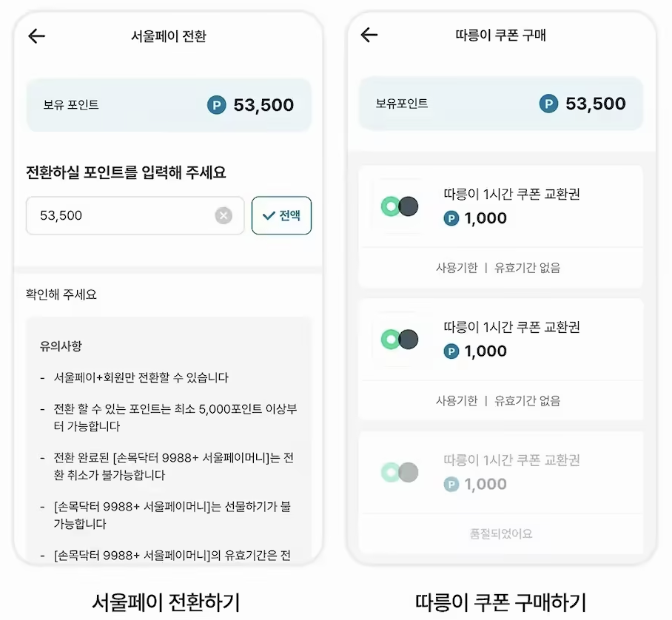Toggle the disabled switch on the sold-out coupon
This screenshot has width=672, height=620.
pos(399,473)
